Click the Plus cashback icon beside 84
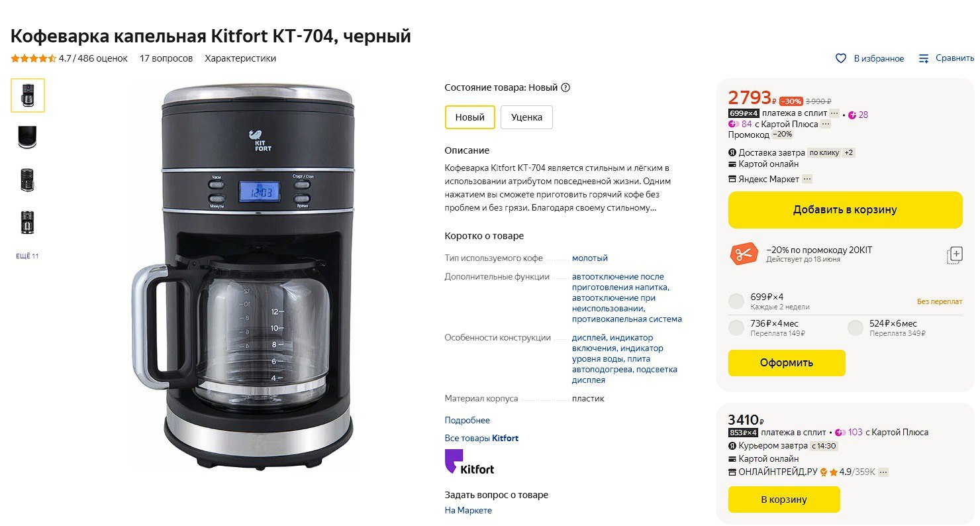The width and height of the screenshot is (980, 526). coord(733,124)
